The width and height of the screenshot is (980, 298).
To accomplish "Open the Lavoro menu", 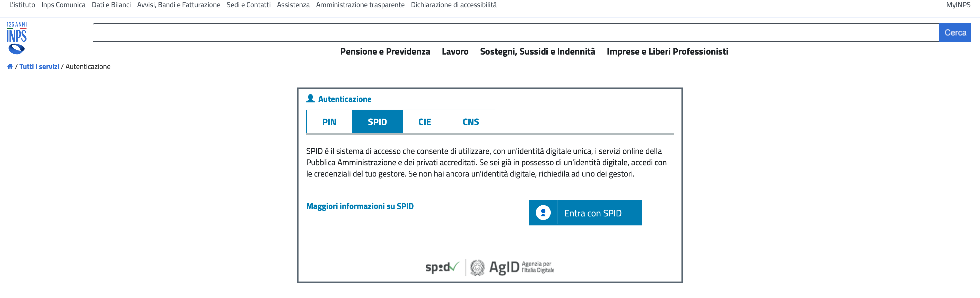I will pos(455,51).
